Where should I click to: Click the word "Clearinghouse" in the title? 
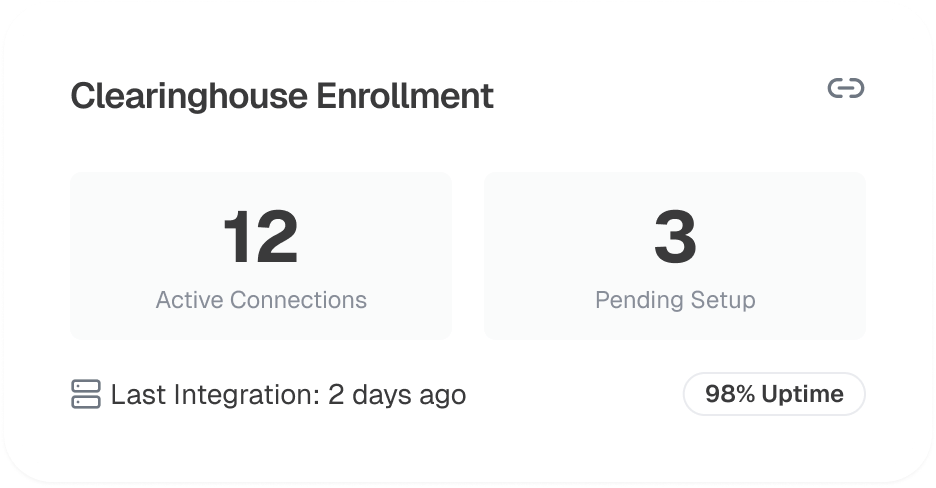(x=188, y=96)
